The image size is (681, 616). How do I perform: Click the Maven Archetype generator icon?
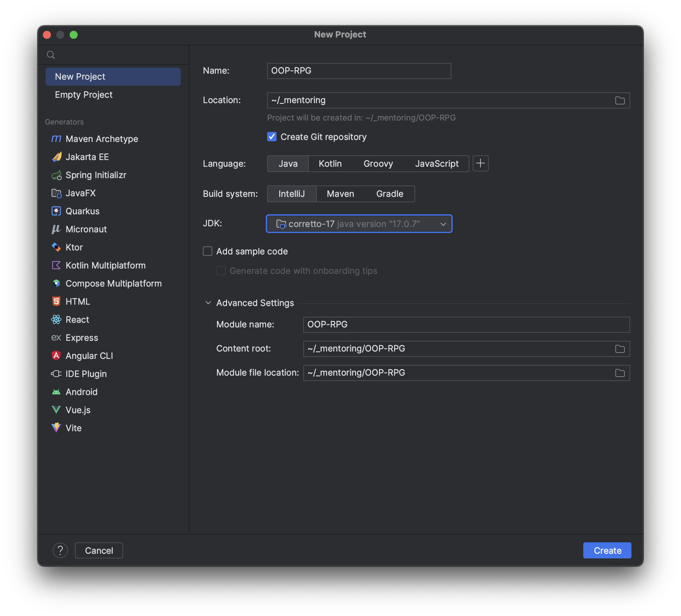(x=56, y=139)
